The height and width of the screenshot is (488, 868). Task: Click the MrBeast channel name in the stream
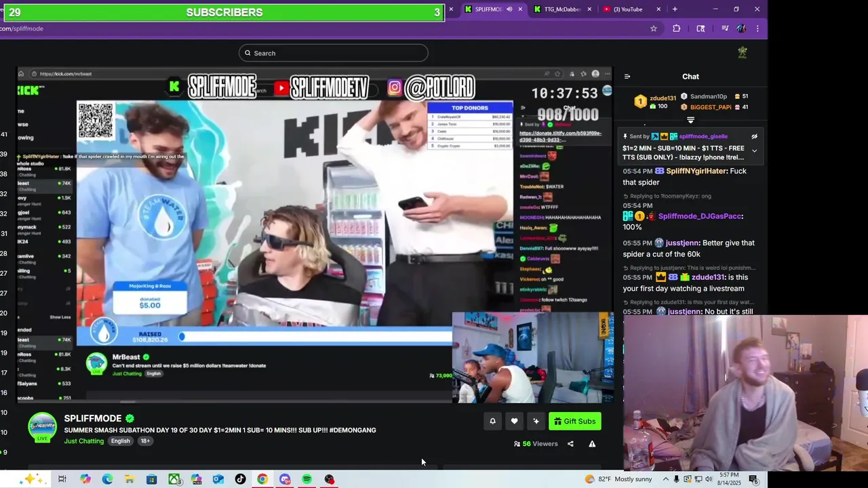(126, 357)
